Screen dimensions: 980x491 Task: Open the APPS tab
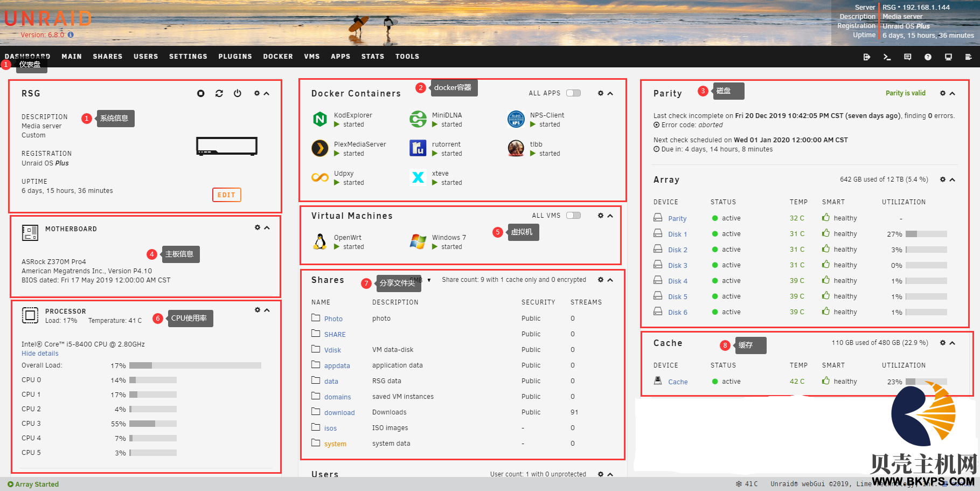pyautogui.click(x=340, y=57)
